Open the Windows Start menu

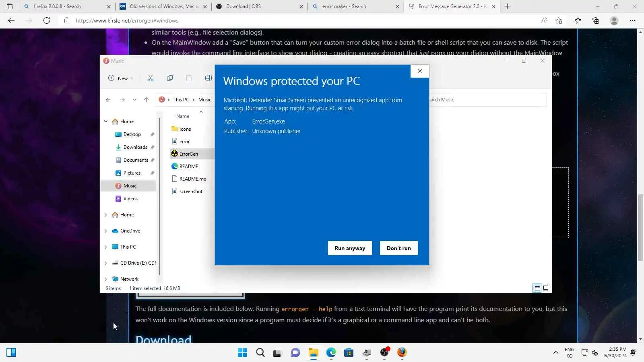[243, 353]
